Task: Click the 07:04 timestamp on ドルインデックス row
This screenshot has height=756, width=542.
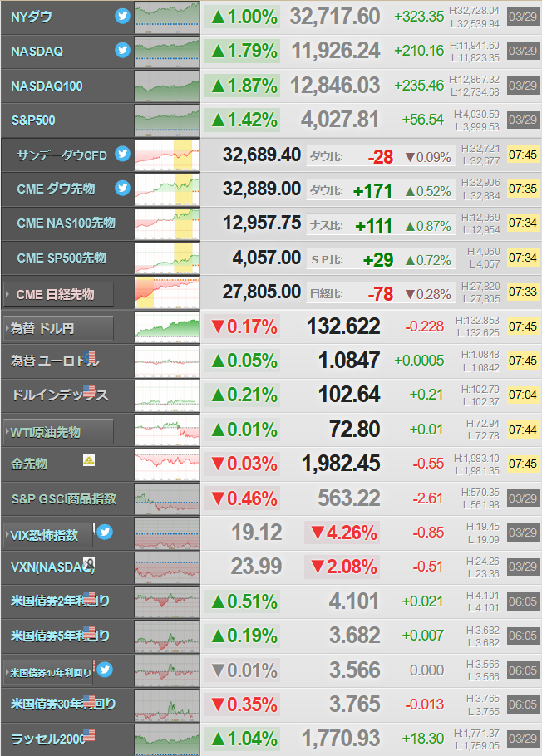Action: 523,395
